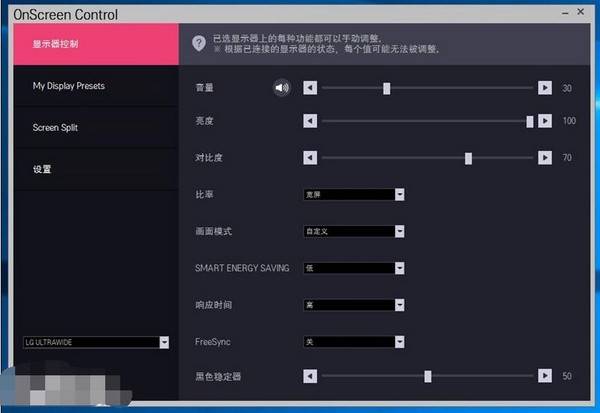Image resolution: width=600 pixels, height=413 pixels.
Task: Open My Display Presets tab
Action: pyautogui.click(x=95, y=86)
